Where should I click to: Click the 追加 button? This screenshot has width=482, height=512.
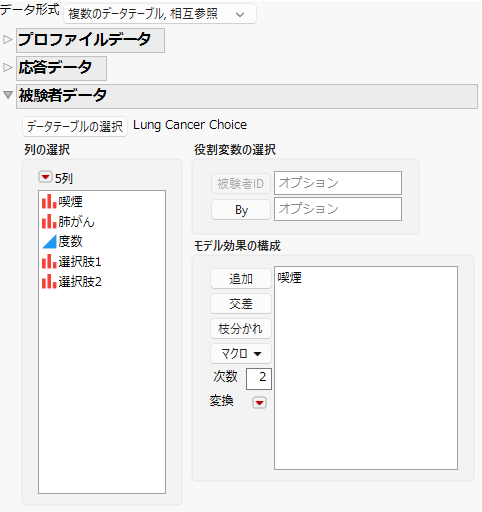pyautogui.click(x=241, y=279)
